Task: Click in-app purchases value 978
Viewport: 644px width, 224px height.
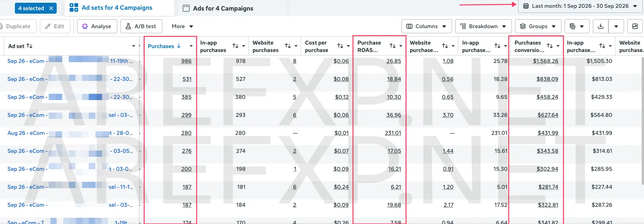Action: pyautogui.click(x=240, y=61)
